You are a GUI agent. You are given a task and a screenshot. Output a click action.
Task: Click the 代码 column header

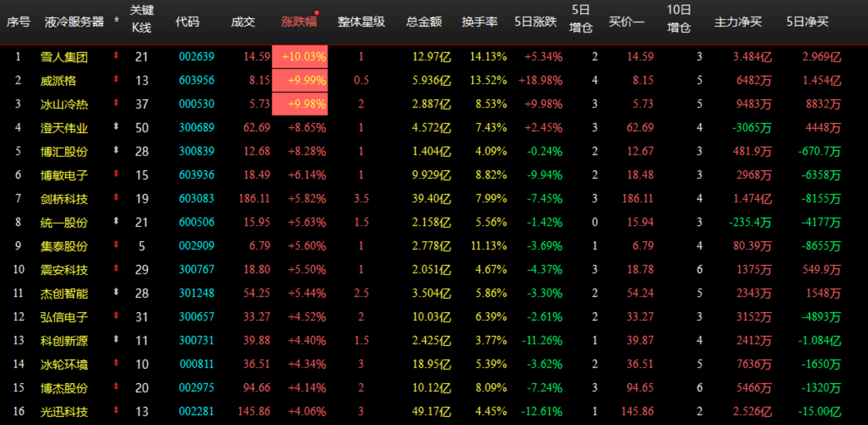(x=187, y=22)
